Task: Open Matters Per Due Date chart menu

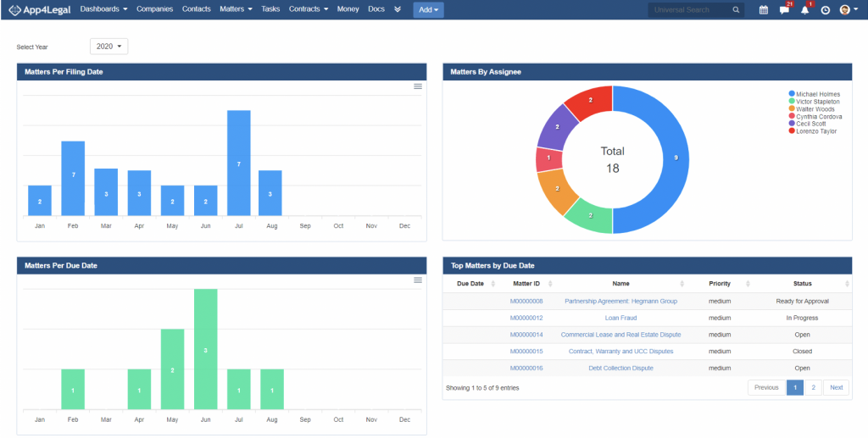Action: point(417,280)
